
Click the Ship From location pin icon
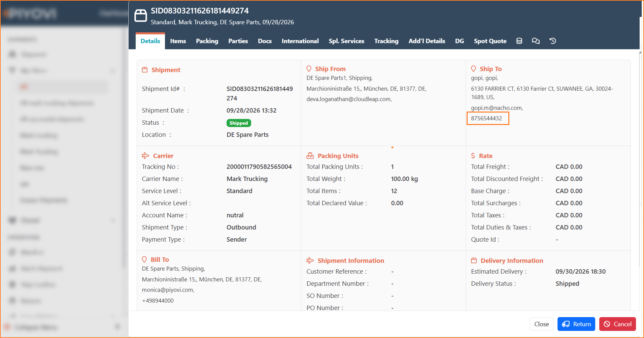coord(309,69)
